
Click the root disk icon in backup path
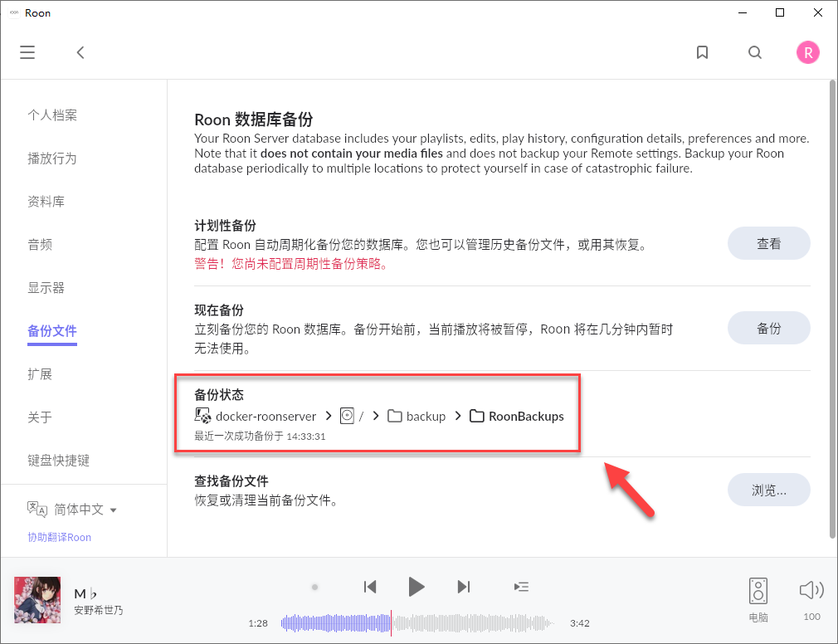click(x=347, y=416)
